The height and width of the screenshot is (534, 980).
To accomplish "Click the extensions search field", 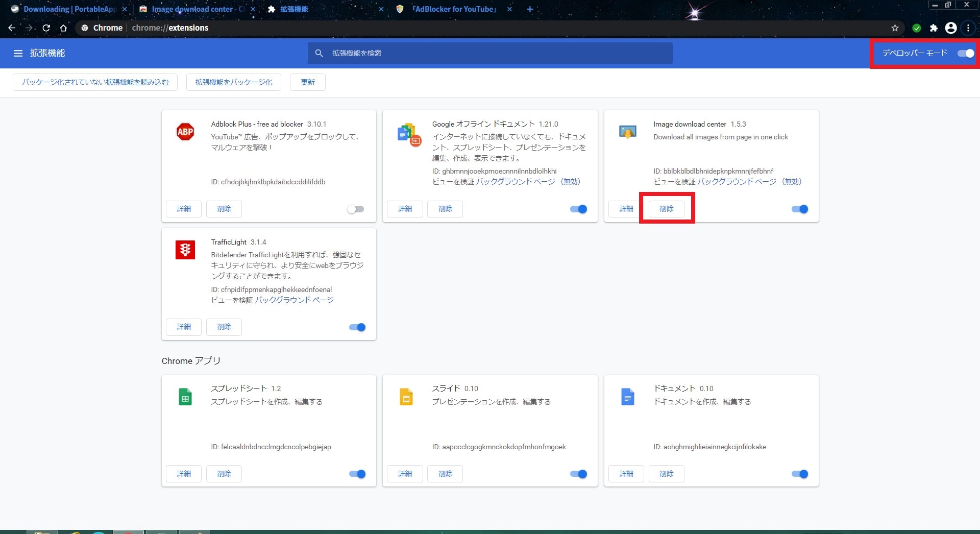I will [x=490, y=53].
